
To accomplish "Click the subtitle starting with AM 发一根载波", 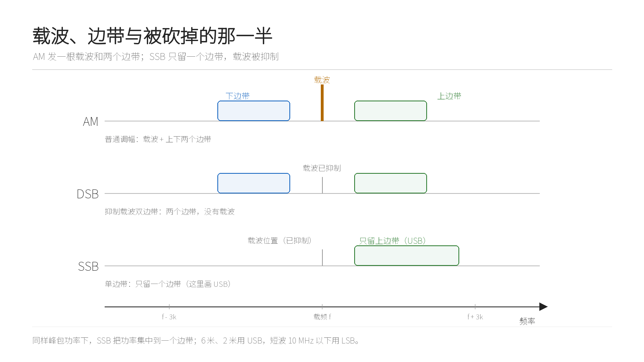I will tap(156, 57).
